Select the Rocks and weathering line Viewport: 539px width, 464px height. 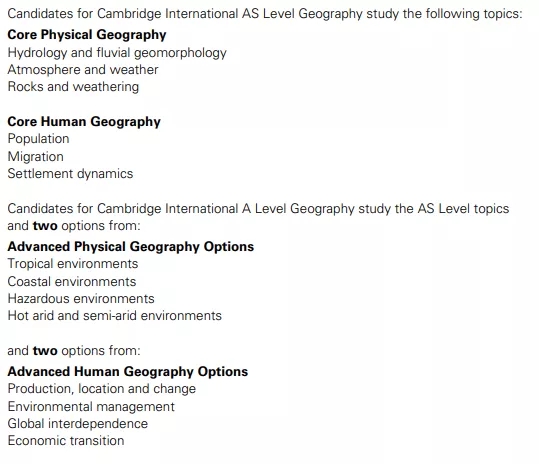point(73,87)
